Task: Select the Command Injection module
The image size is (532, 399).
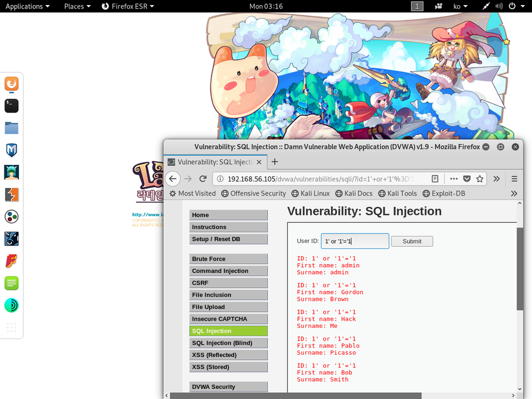Action: coord(228,271)
